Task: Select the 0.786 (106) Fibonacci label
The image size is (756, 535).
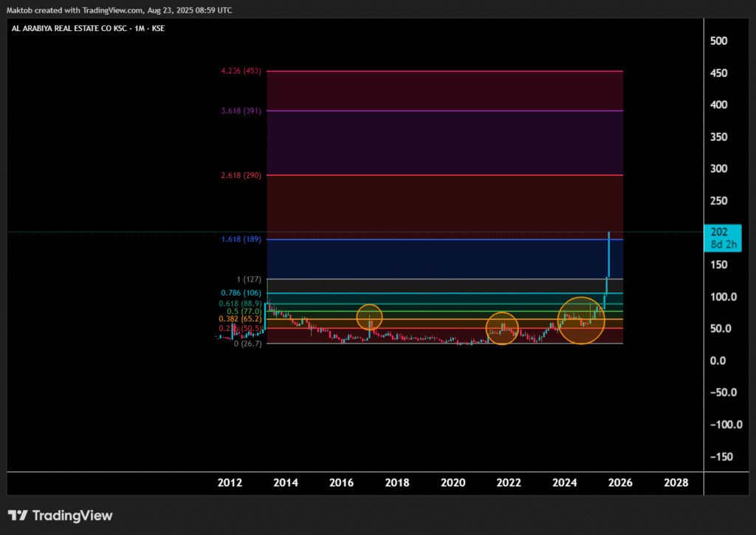Action: pos(241,293)
